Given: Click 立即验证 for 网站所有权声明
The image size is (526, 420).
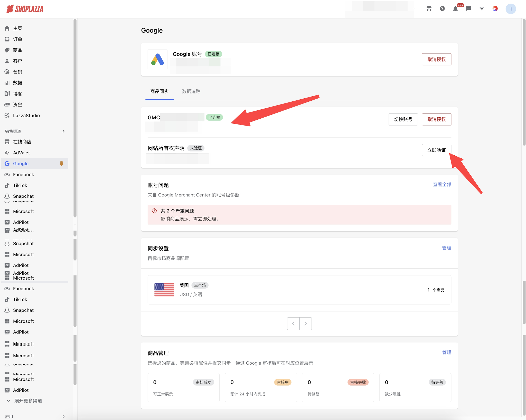Looking at the screenshot, I should pos(436,150).
